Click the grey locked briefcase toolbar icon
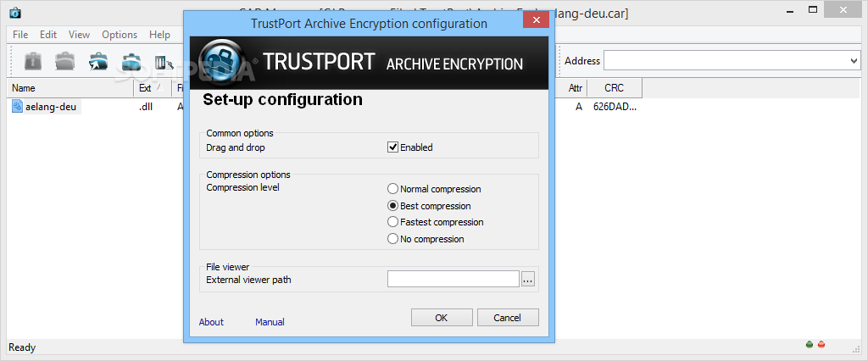 [x=33, y=61]
